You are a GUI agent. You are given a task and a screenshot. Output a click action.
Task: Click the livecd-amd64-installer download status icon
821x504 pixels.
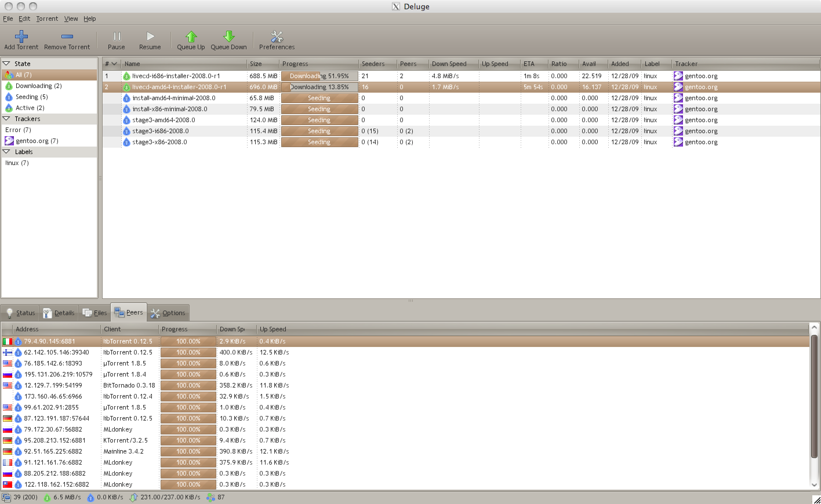(126, 87)
